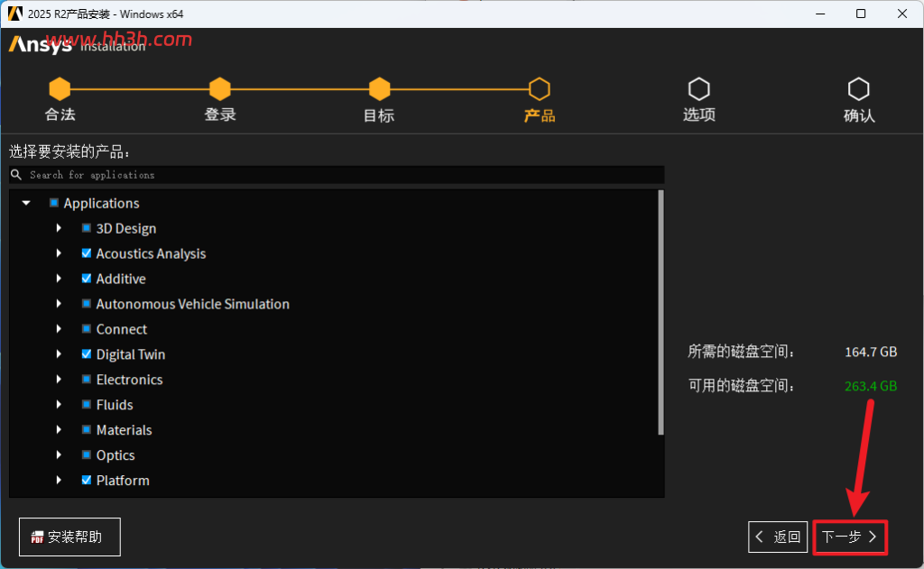The width and height of the screenshot is (924, 569).
Task: Click the 产品 step hexagon icon
Action: [540, 89]
